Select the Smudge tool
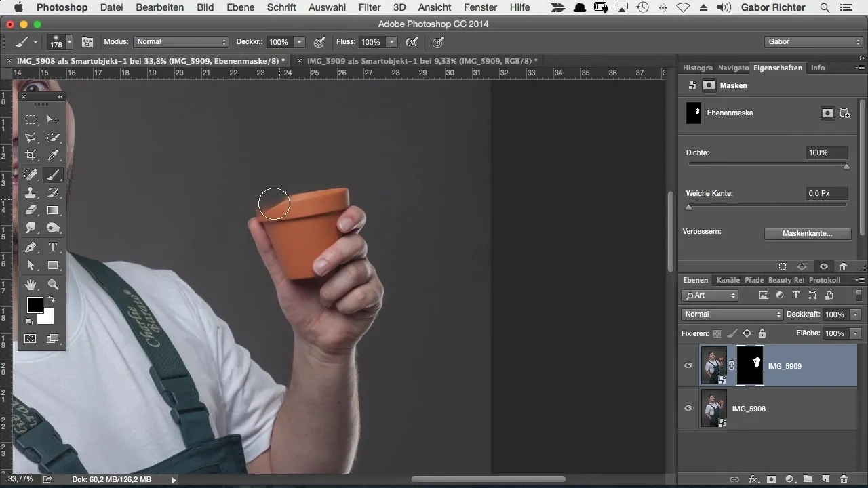The width and height of the screenshot is (868, 488). tap(31, 228)
